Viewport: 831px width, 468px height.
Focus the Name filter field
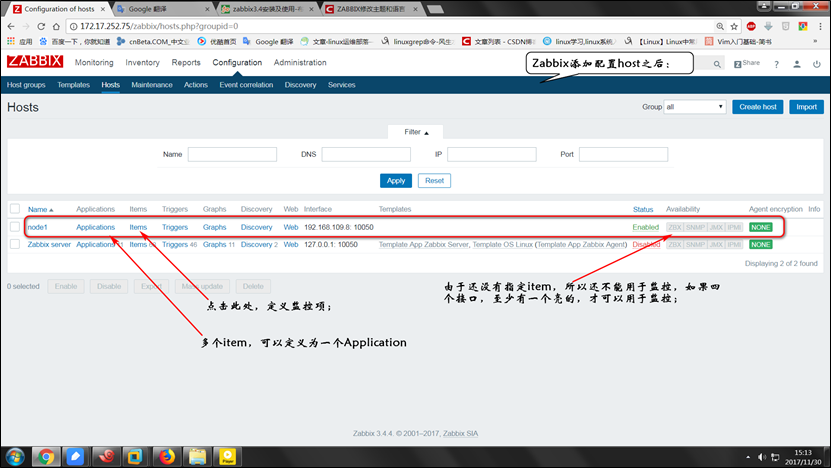[x=232, y=154]
